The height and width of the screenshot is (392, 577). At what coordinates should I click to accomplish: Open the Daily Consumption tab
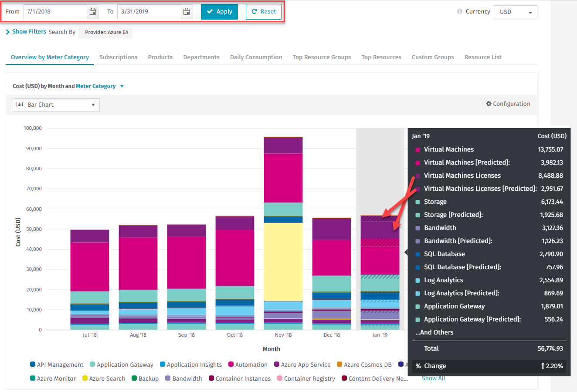click(x=256, y=57)
